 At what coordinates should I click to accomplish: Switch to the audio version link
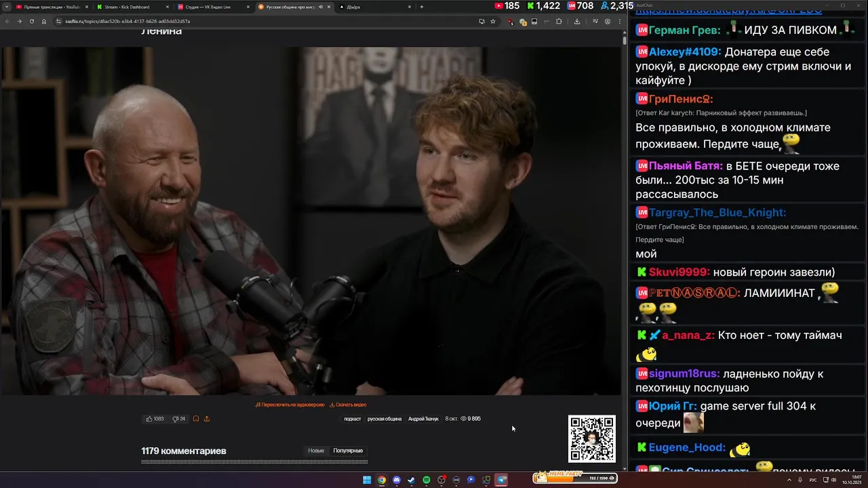click(x=290, y=405)
